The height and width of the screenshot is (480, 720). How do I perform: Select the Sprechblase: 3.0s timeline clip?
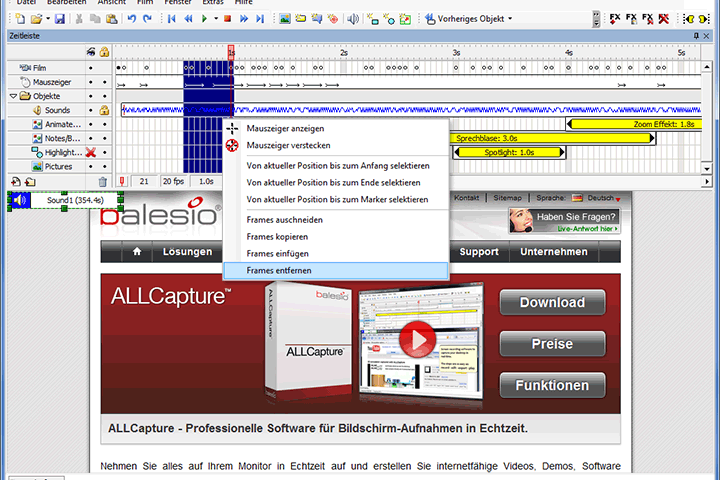pos(551,138)
